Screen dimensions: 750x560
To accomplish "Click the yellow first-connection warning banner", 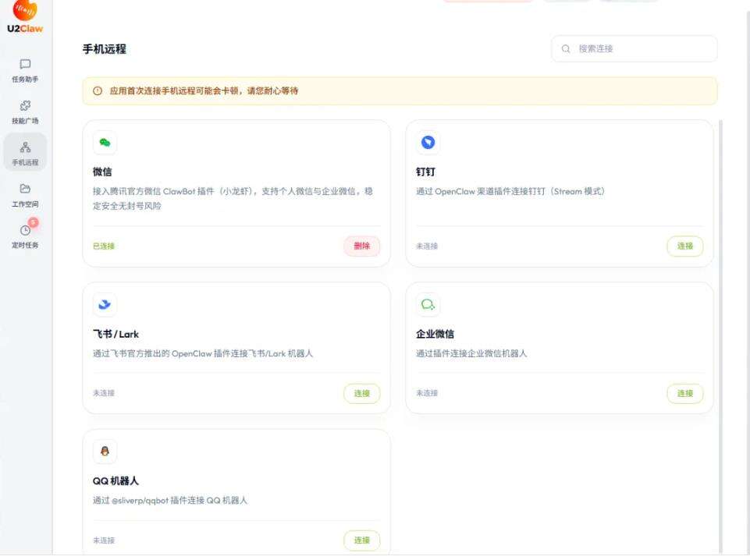I will pyautogui.click(x=398, y=91).
